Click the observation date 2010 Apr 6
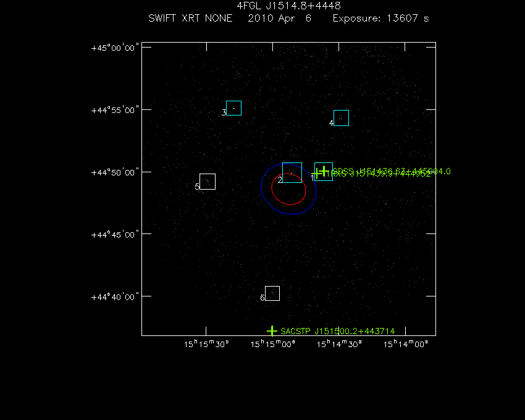The image size is (525, 420). 280,18
